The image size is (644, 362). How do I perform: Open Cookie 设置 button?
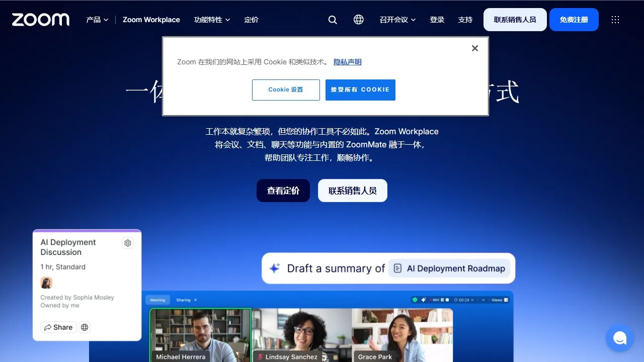tap(286, 90)
